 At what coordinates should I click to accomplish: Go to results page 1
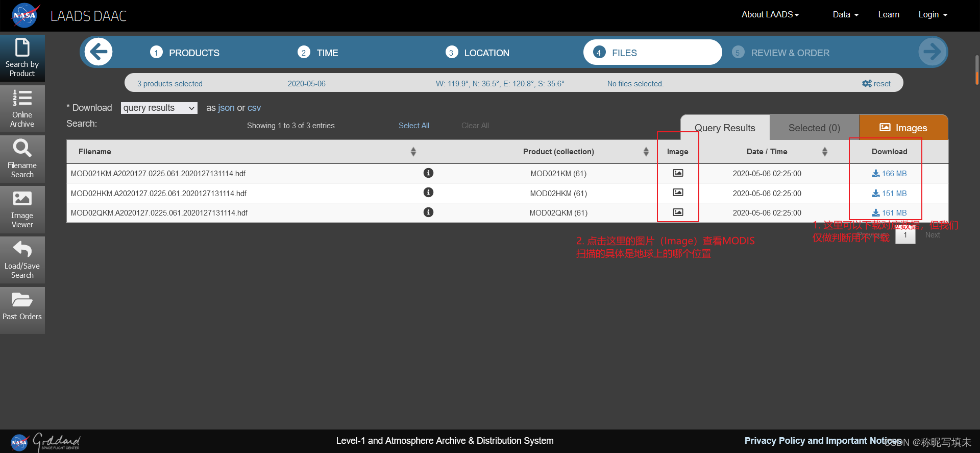pyautogui.click(x=905, y=235)
